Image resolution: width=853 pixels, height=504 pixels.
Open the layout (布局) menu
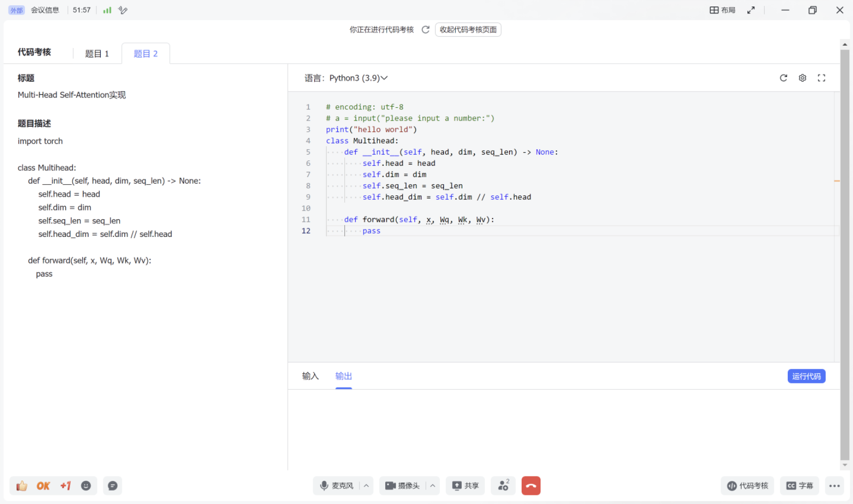click(722, 10)
